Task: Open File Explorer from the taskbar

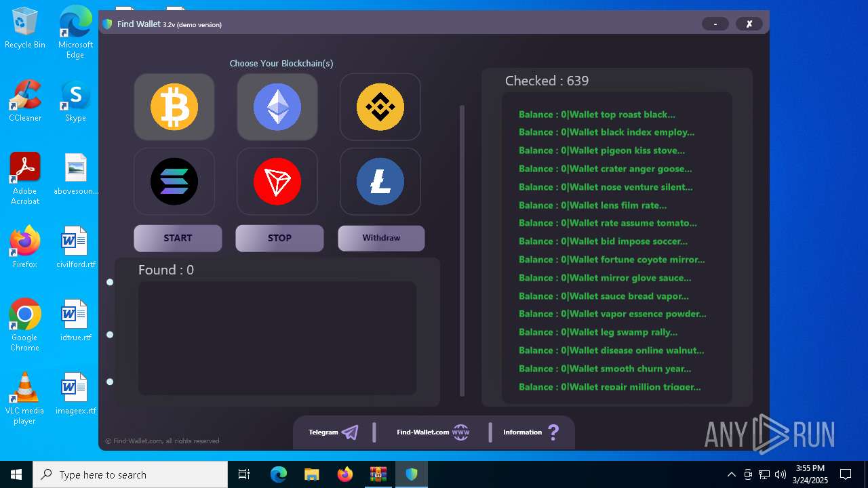Action: pos(311,474)
